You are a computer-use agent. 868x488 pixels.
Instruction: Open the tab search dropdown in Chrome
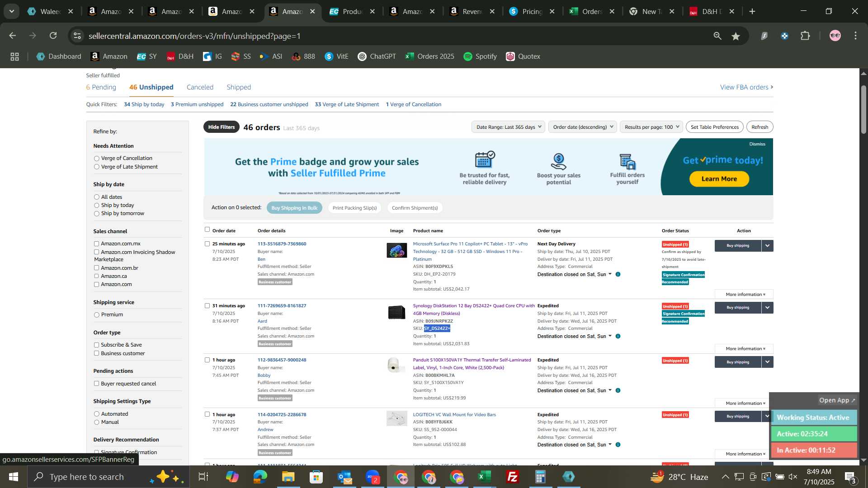[11, 11]
